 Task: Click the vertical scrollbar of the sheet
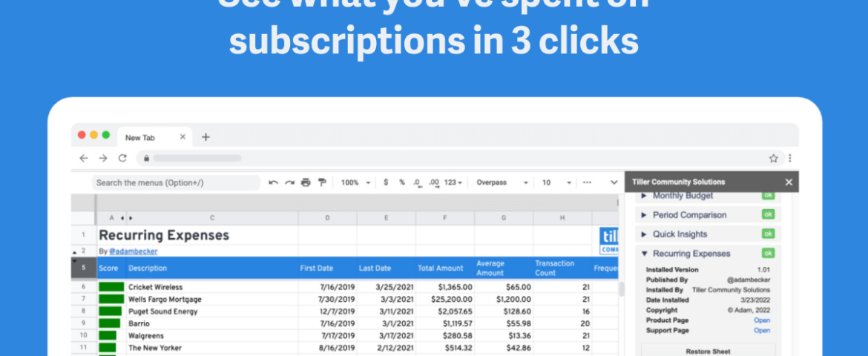click(x=621, y=289)
